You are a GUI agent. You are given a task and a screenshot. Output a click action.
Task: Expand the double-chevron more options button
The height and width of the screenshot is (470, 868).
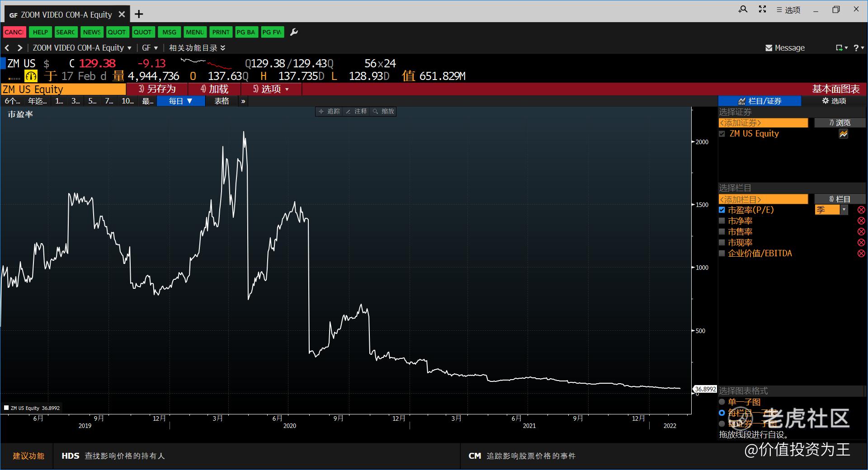[243, 101]
